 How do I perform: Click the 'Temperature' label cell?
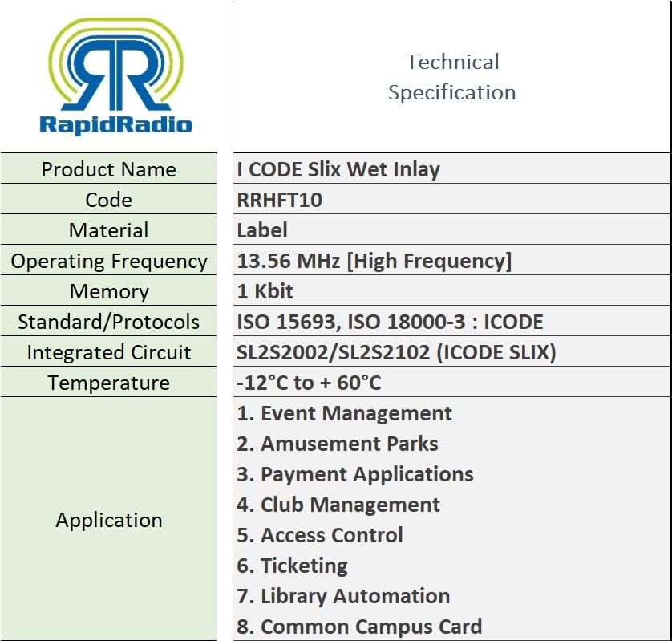[109, 382]
